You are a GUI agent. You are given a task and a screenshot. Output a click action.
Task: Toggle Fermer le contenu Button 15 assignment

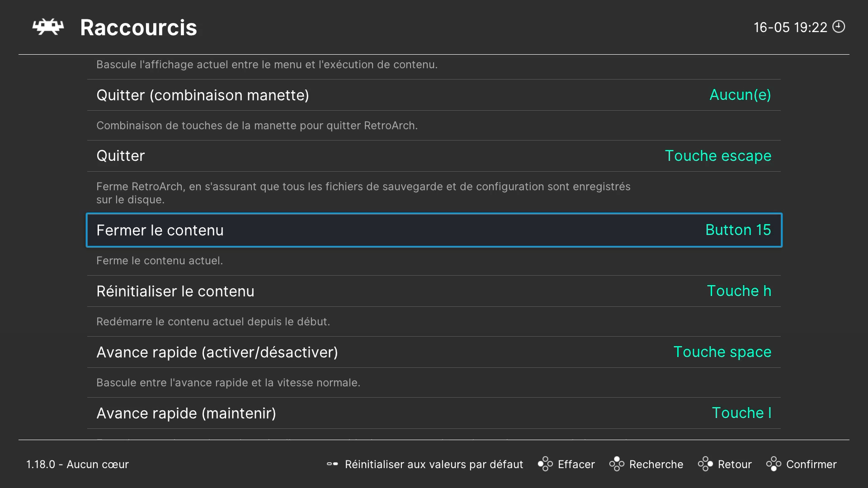point(434,230)
